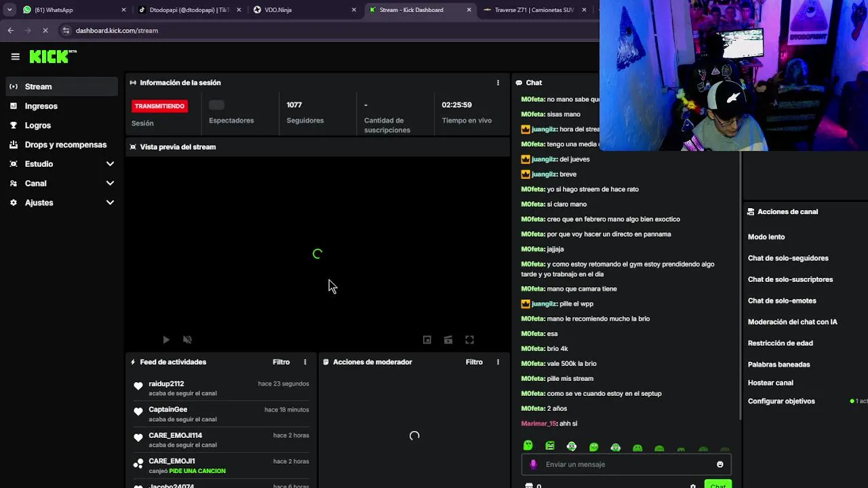868x488 pixels.
Task: Click the PIDE UNA CANCION reward text
Action: [x=197, y=471]
